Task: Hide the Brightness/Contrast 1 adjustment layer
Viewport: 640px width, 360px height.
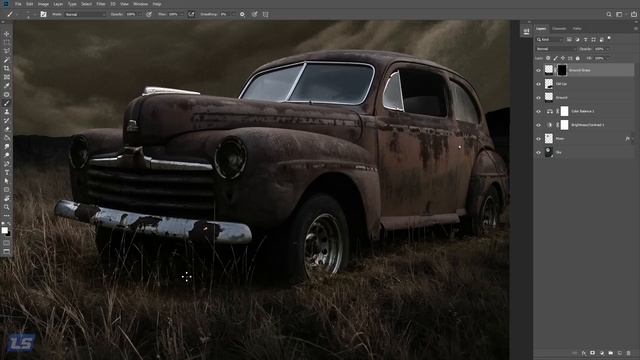Action: click(x=538, y=125)
